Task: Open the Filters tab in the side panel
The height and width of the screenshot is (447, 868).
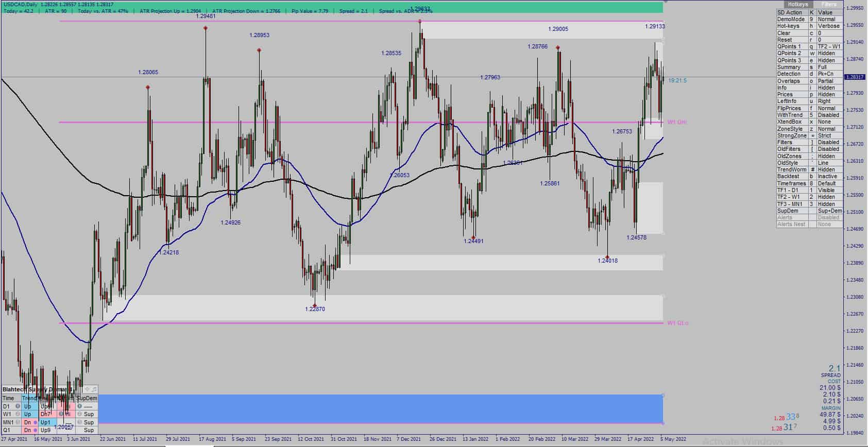Action: [x=829, y=4]
